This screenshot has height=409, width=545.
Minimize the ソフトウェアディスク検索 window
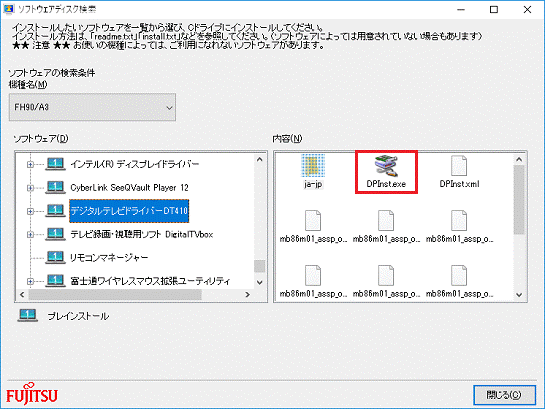coord(461,9)
